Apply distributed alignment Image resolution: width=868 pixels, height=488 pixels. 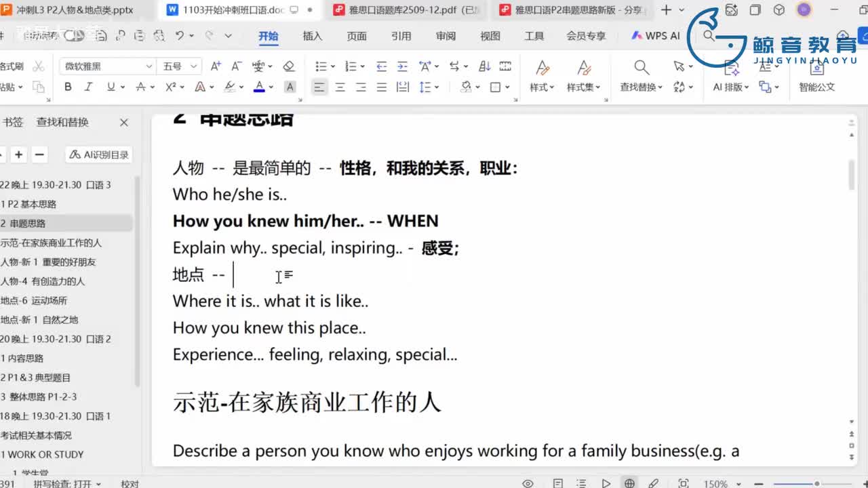403,87
